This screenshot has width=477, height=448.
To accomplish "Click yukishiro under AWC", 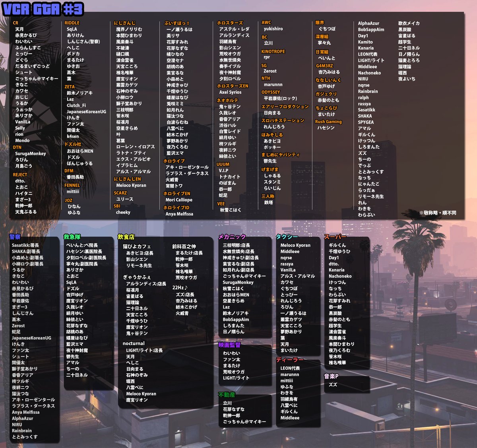I will (x=273, y=29).
